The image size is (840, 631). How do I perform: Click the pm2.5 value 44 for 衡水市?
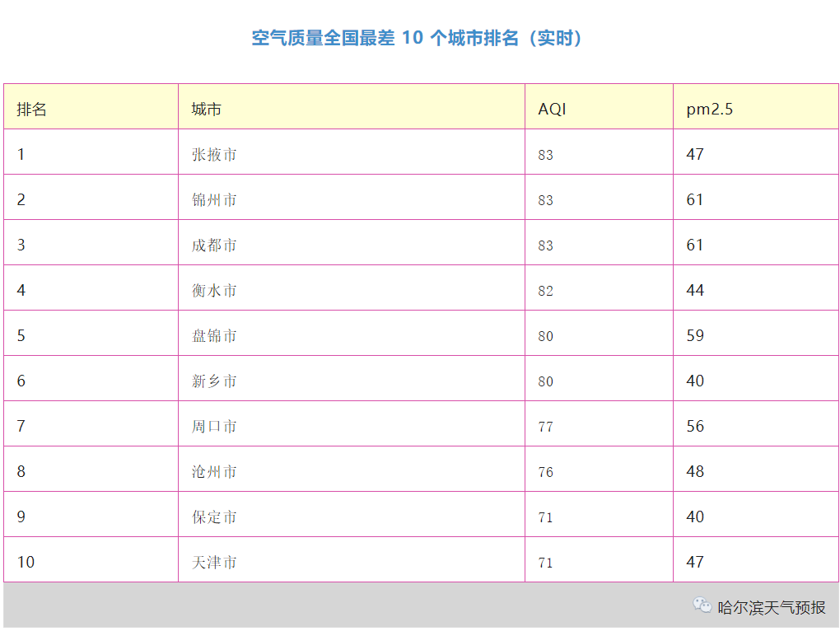click(x=695, y=290)
